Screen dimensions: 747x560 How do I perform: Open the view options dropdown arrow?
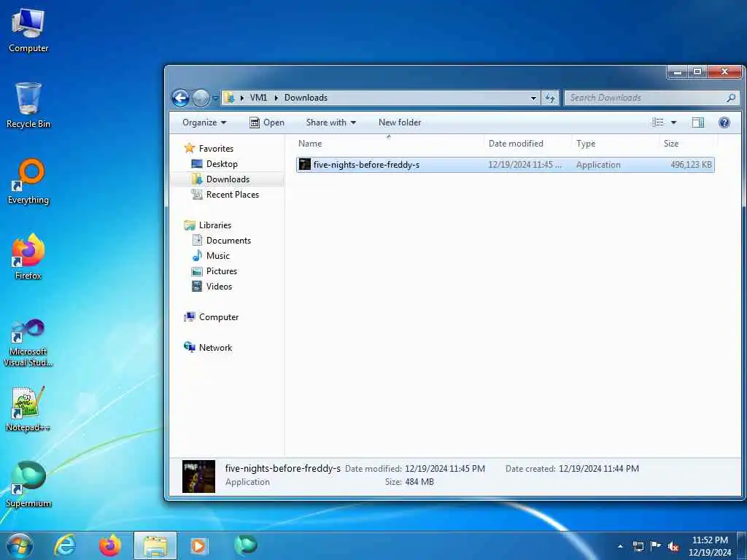coord(673,122)
